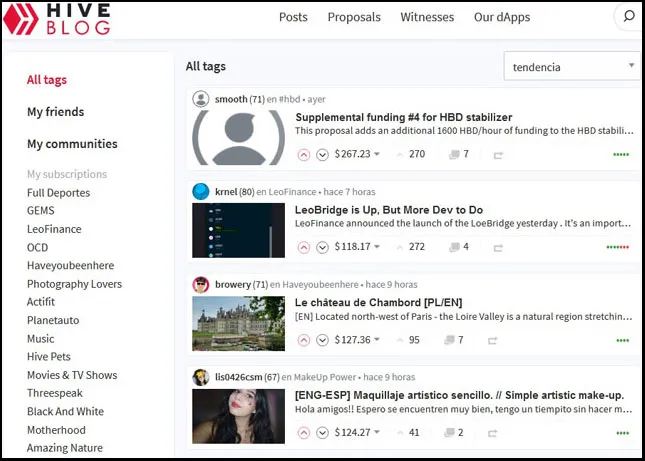Upvote the LeoBridge is Up post
Viewport: 645px width, 461px height.
click(304, 247)
